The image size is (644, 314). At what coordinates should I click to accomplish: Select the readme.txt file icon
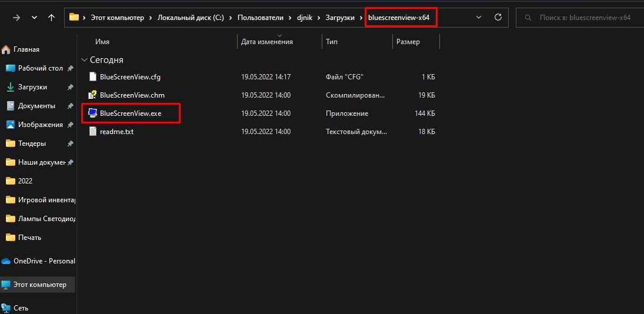pyautogui.click(x=93, y=132)
